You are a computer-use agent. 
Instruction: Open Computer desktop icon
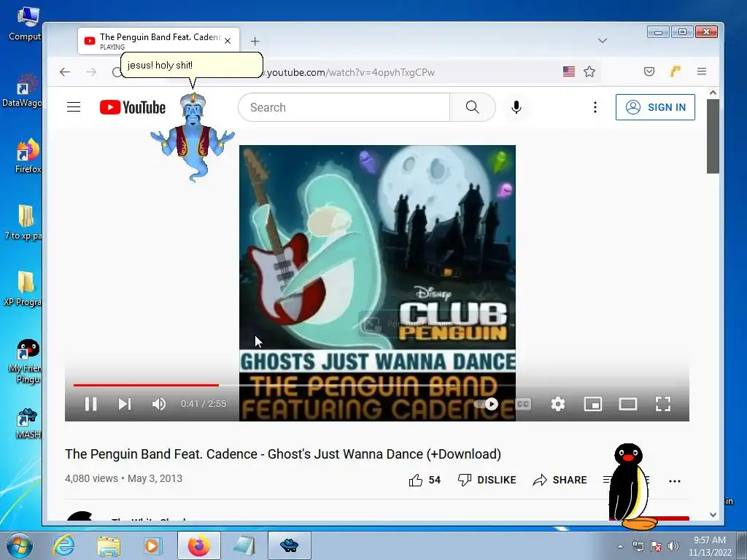click(x=26, y=24)
